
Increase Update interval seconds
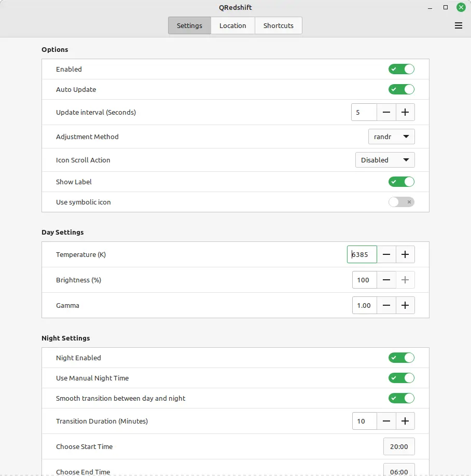405,112
